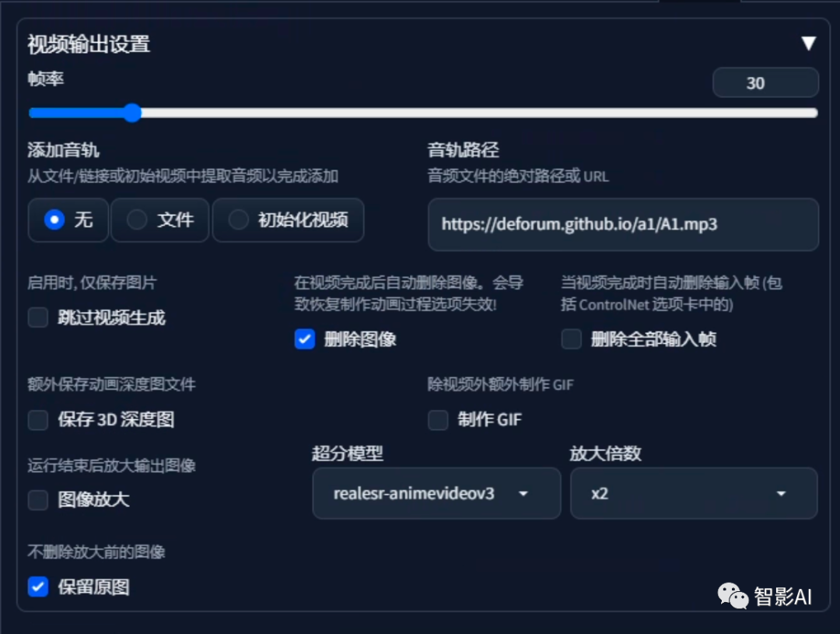840x634 pixels.
Task: Enable 跳过视频生成 checkbox
Action: pos(37,317)
